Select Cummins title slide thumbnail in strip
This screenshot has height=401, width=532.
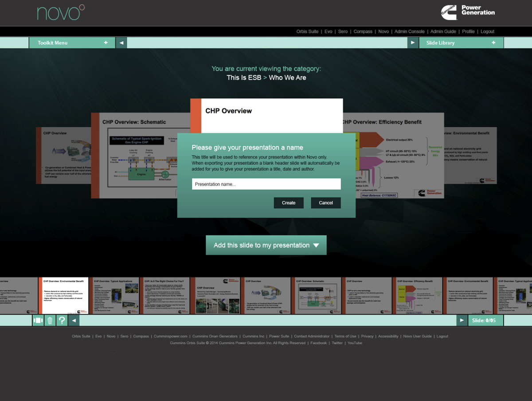[215, 296]
